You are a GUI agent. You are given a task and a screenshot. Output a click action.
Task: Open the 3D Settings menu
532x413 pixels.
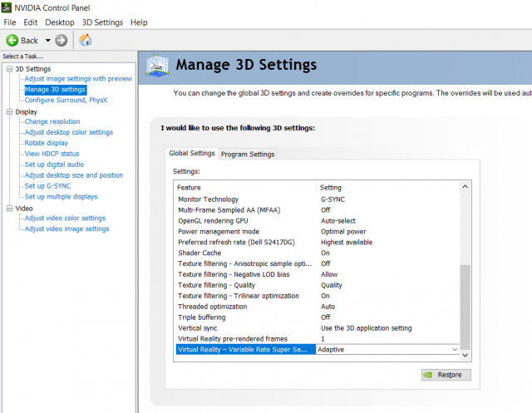point(102,22)
